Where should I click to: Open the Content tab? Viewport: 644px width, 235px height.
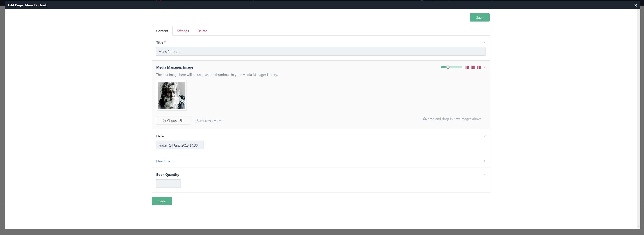pos(162,31)
